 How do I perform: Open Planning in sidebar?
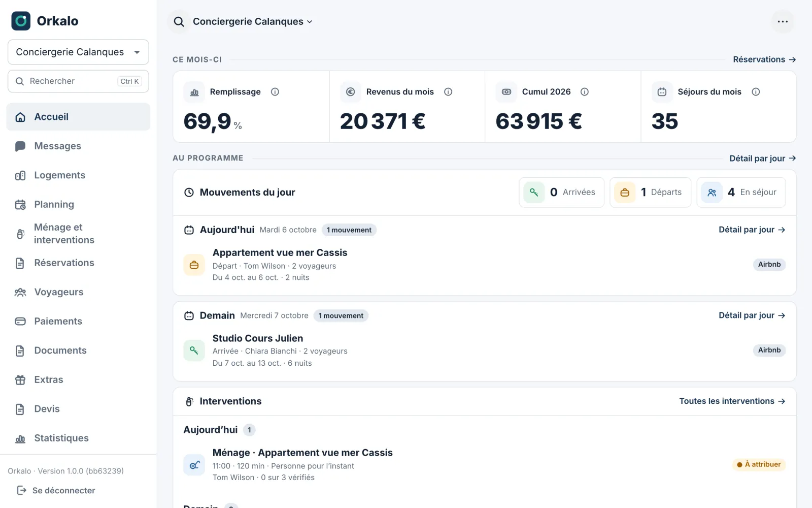78,205
